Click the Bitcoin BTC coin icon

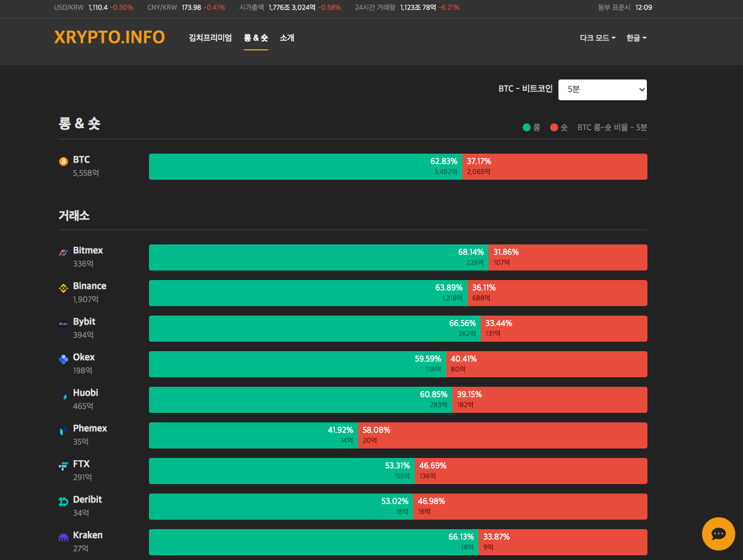[x=63, y=161]
